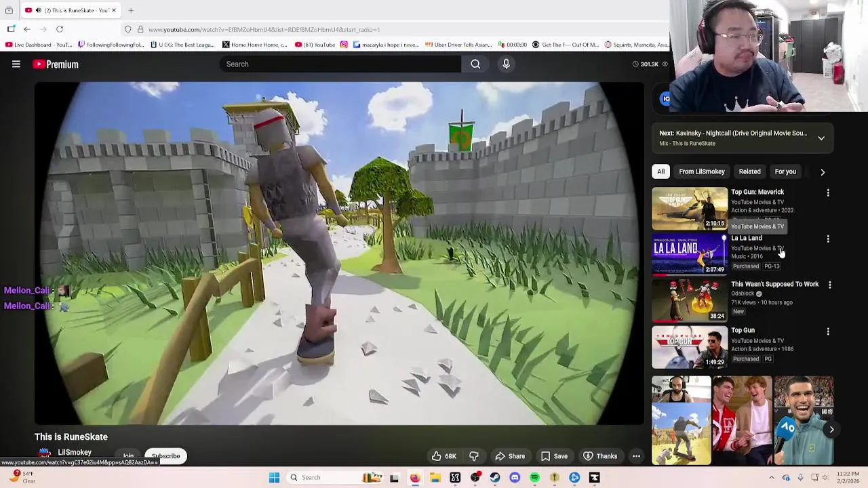Save the video to a playlist

click(x=553, y=456)
